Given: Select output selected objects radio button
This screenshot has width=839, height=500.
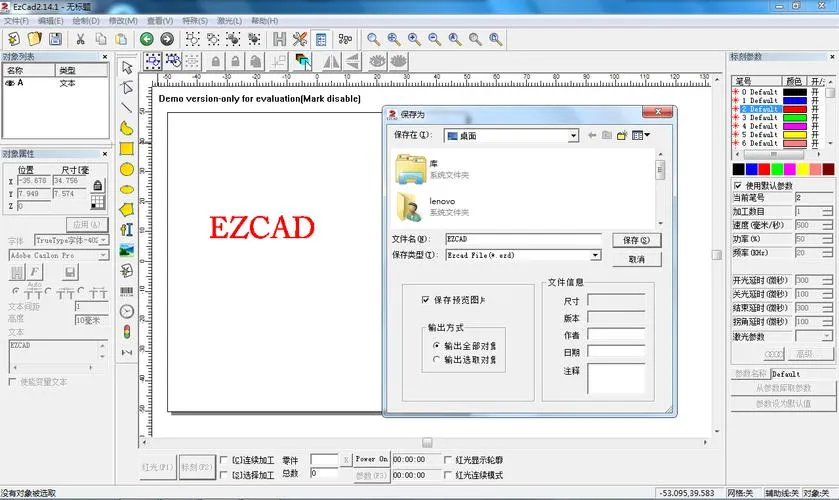Looking at the screenshot, I should pos(437,360).
